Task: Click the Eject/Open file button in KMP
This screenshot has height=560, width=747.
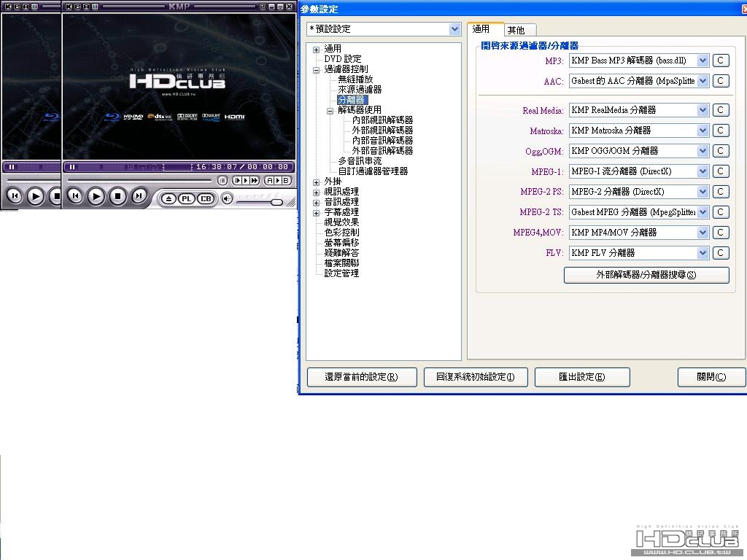Action: point(169,199)
